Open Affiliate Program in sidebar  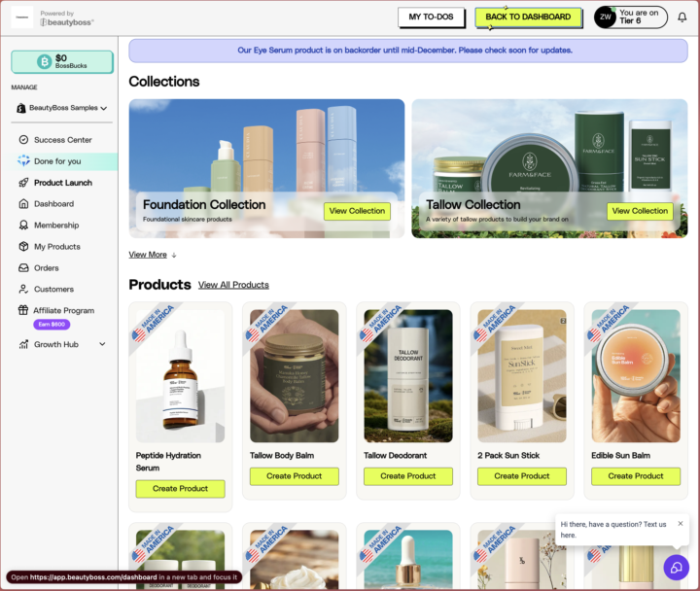(62, 310)
